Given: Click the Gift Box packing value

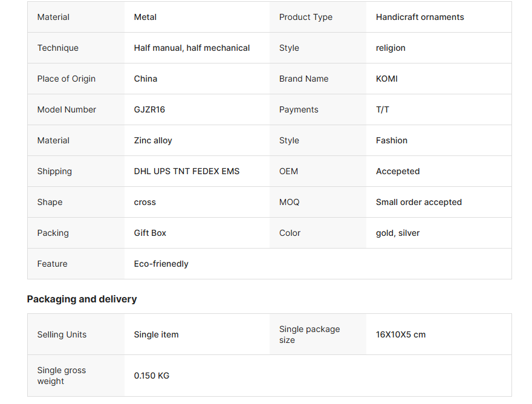Looking at the screenshot, I should pos(150,233).
